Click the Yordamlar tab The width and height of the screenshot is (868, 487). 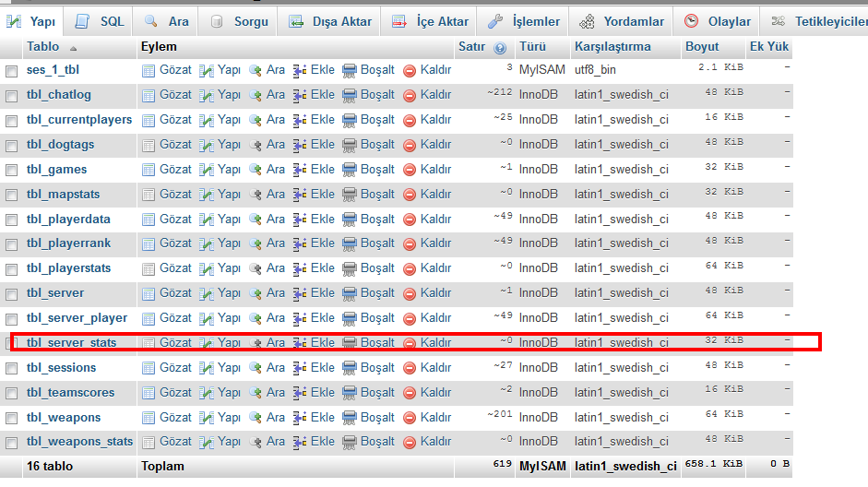click(x=623, y=20)
